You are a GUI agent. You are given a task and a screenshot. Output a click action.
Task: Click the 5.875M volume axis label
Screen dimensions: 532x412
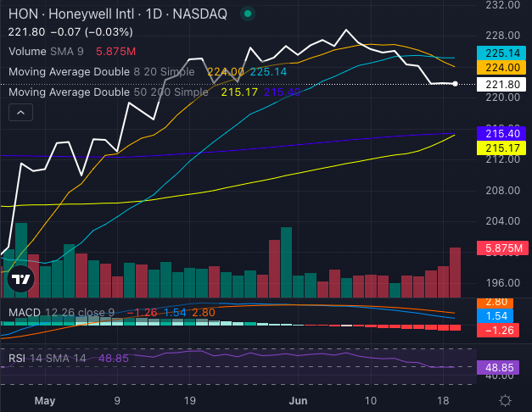[502, 248]
